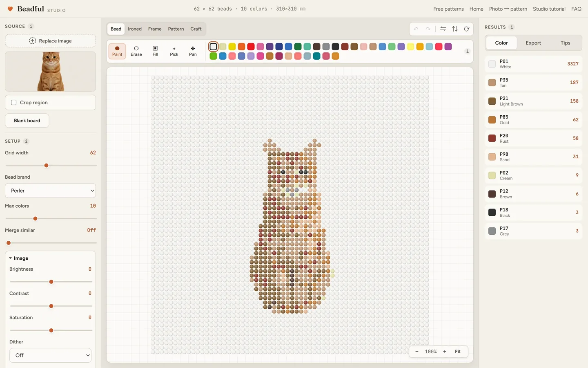Enable the Crop region checkbox

[x=14, y=103]
